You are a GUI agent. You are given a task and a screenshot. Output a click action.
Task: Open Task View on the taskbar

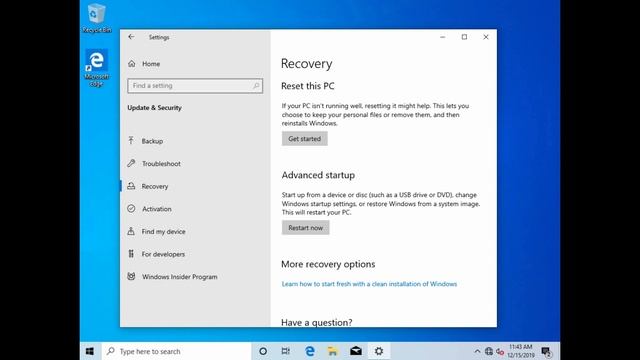[x=286, y=351]
